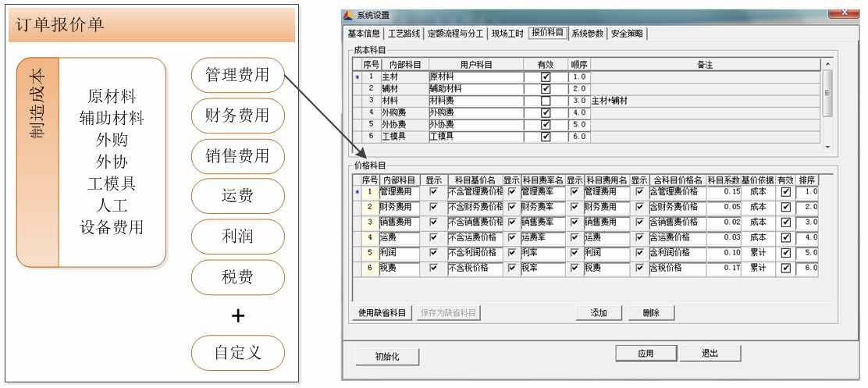Toggle 有效 checkbox for 辅助材料 row

[546, 89]
